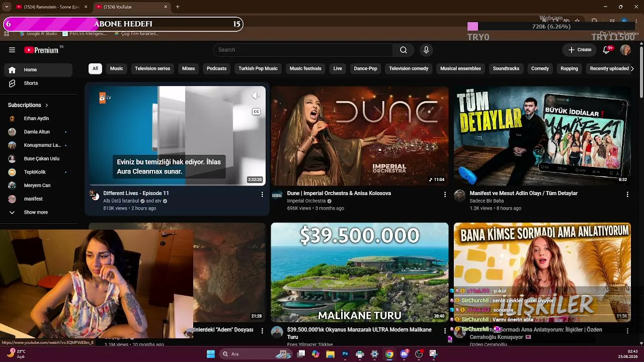Select the All filter chip
Viewport: 644px width, 362px height.
pos(95,68)
